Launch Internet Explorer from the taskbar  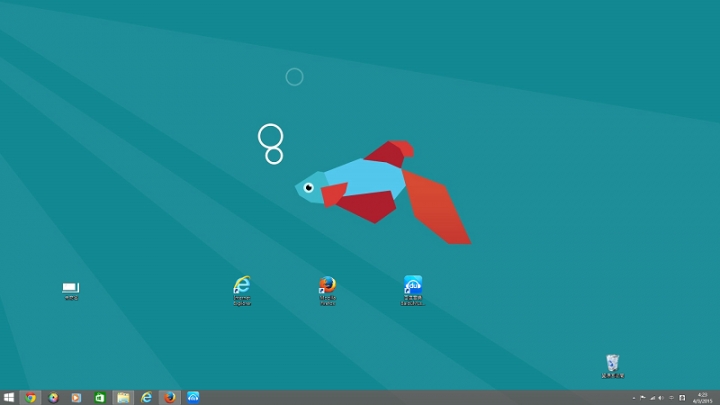(146, 398)
